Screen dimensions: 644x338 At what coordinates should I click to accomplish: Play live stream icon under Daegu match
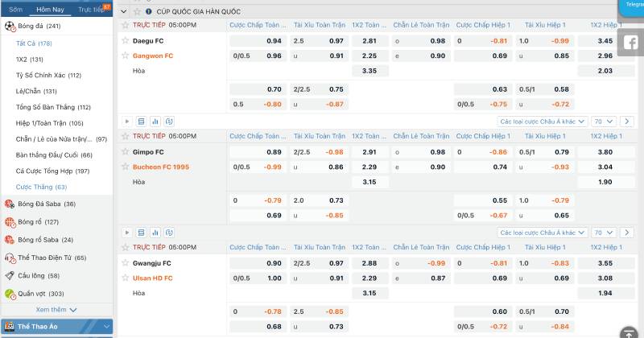pos(127,122)
